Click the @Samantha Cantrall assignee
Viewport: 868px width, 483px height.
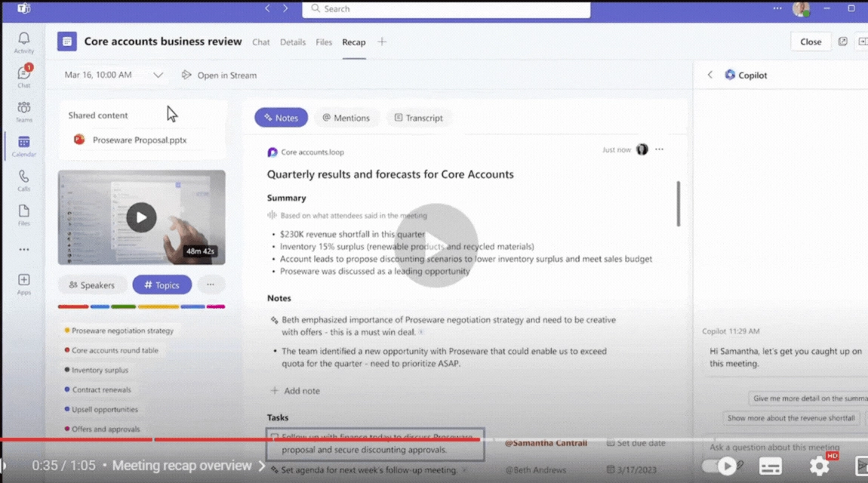click(x=546, y=442)
